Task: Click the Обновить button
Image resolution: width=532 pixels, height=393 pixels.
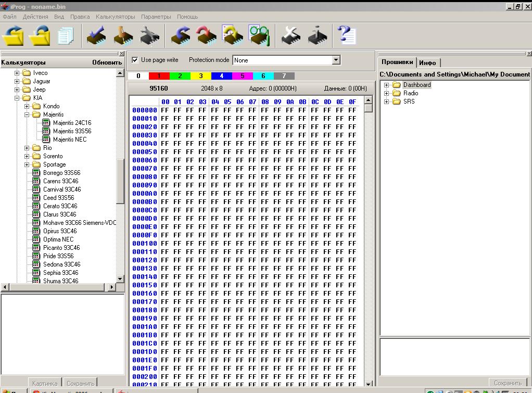Action: [x=107, y=62]
